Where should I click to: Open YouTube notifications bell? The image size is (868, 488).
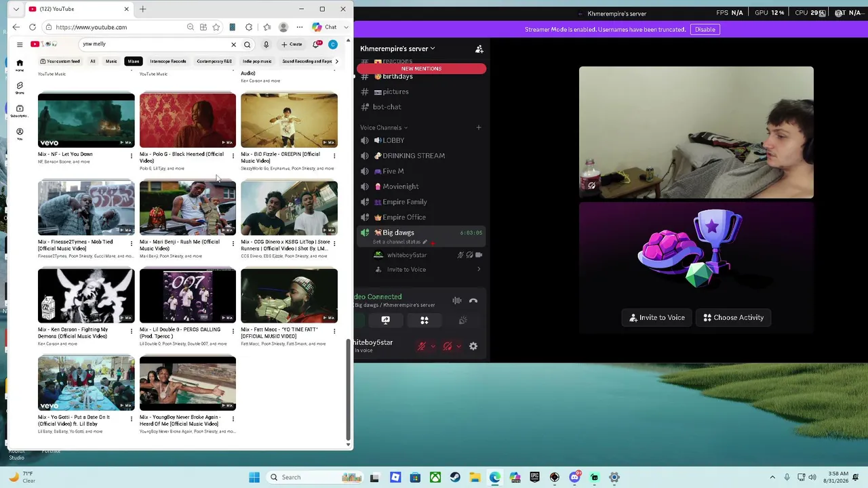coord(316,45)
